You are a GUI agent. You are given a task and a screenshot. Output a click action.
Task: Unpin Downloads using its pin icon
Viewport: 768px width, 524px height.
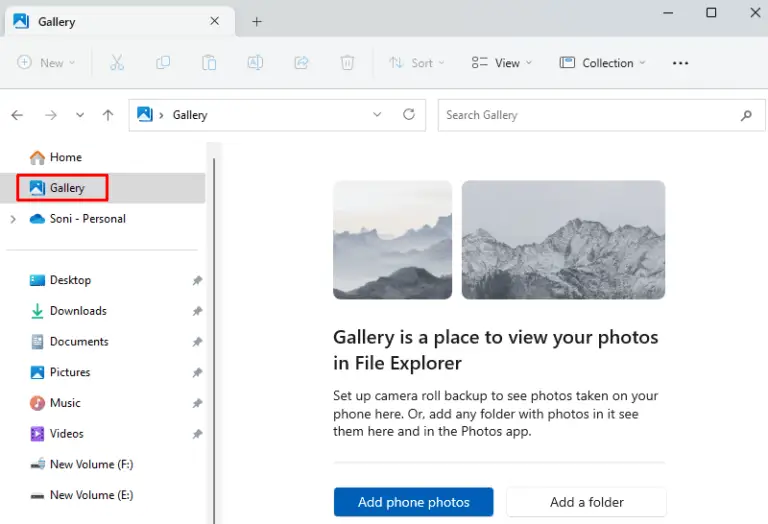(x=197, y=311)
